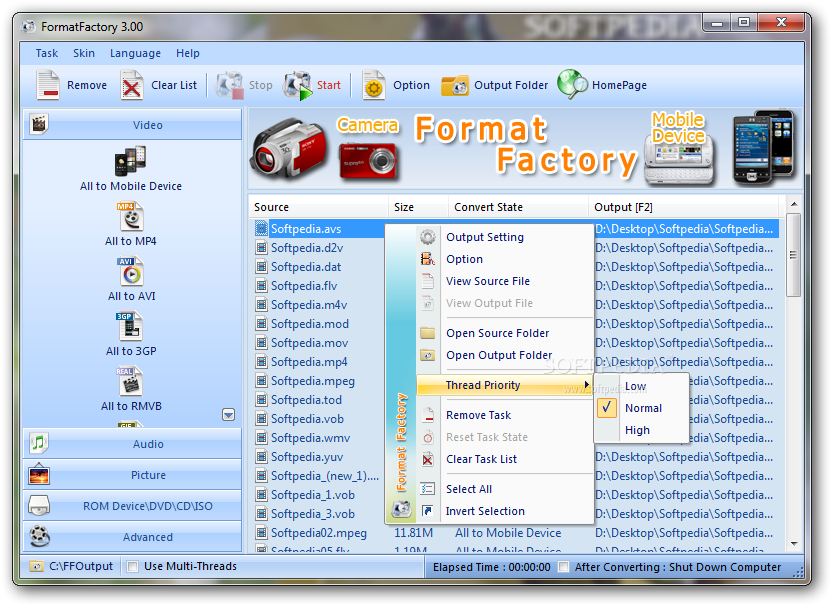Click the Advanced film reel icon

click(x=40, y=536)
